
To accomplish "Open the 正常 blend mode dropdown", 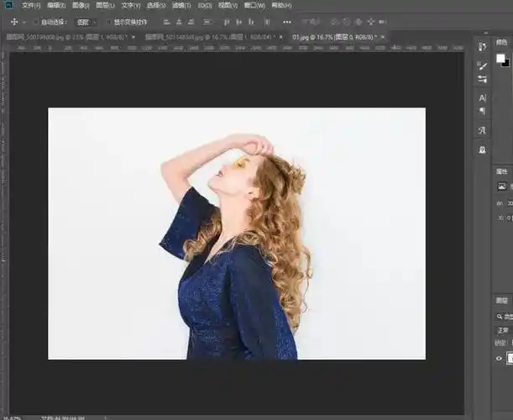I will pyautogui.click(x=504, y=330).
